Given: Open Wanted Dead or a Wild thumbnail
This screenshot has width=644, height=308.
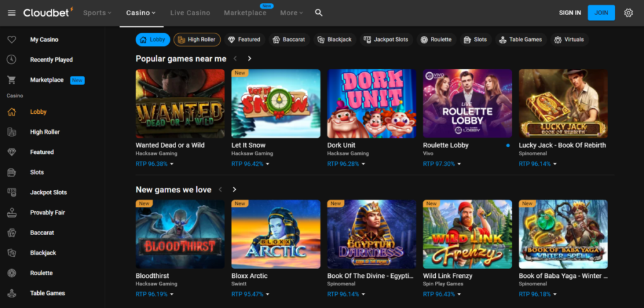Looking at the screenshot, I should [180, 104].
